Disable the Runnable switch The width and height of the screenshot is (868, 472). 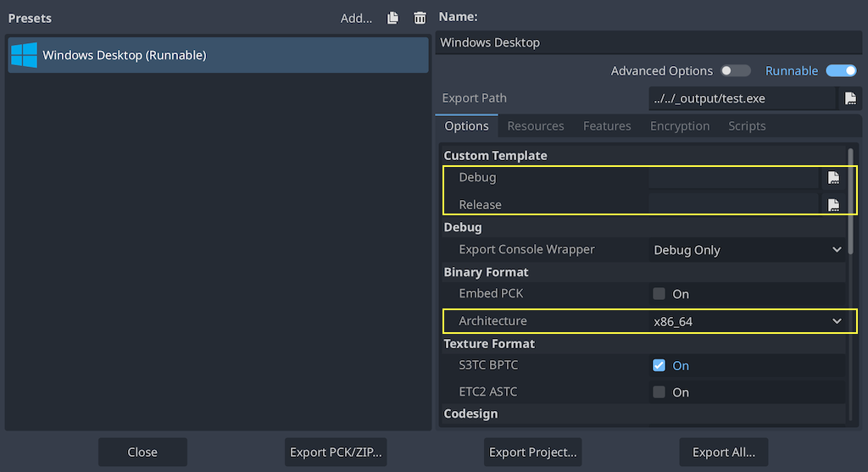click(x=841, y=71)
